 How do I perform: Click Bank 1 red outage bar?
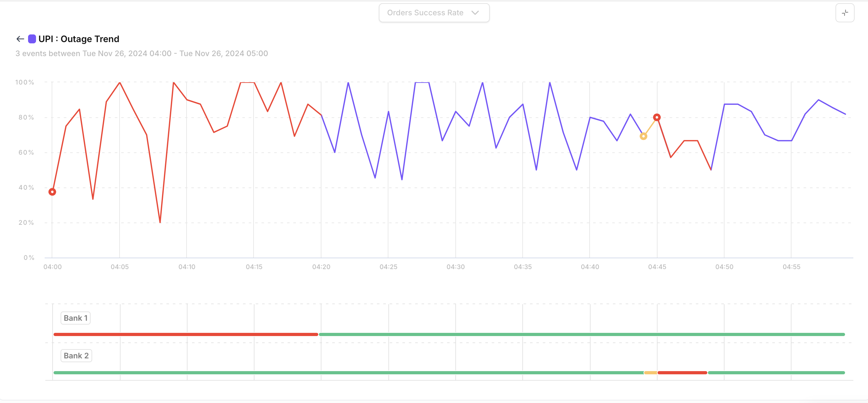[x=185, y=334]
